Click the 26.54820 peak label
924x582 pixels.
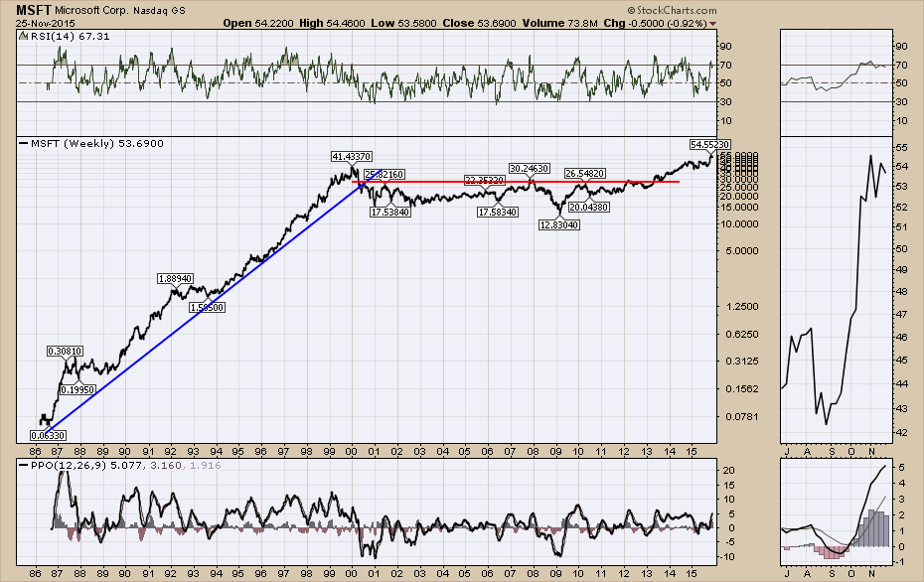(x=584, y=173)
